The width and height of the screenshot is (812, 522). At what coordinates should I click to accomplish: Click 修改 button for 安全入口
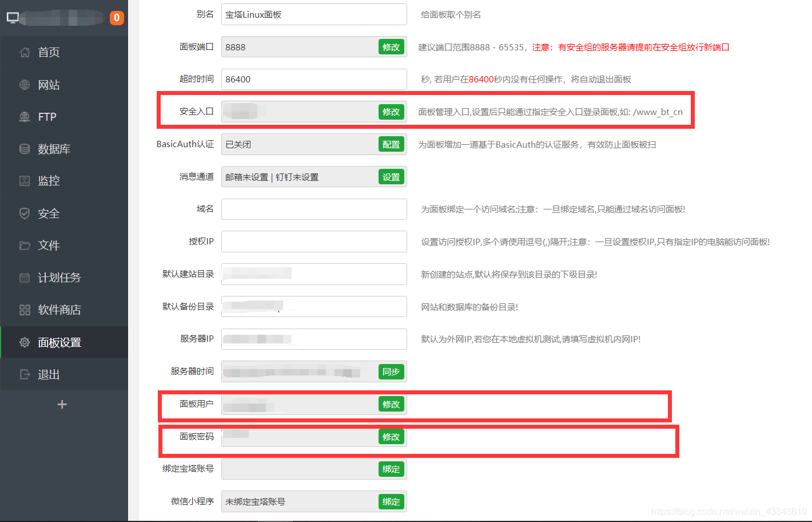coord(391,112)
